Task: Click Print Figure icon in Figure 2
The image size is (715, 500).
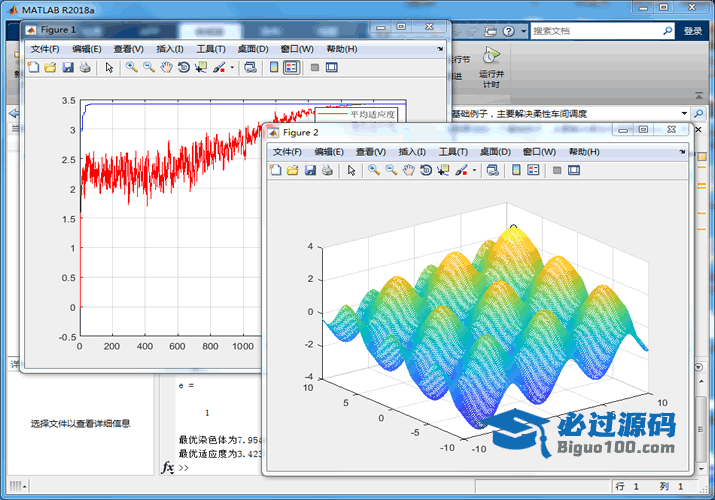Action: click(x=327, y=171)
